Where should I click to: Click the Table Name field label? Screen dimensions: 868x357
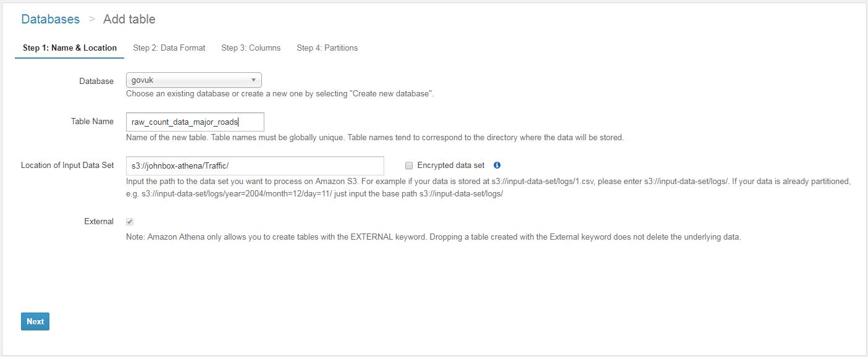pos(92,122)
